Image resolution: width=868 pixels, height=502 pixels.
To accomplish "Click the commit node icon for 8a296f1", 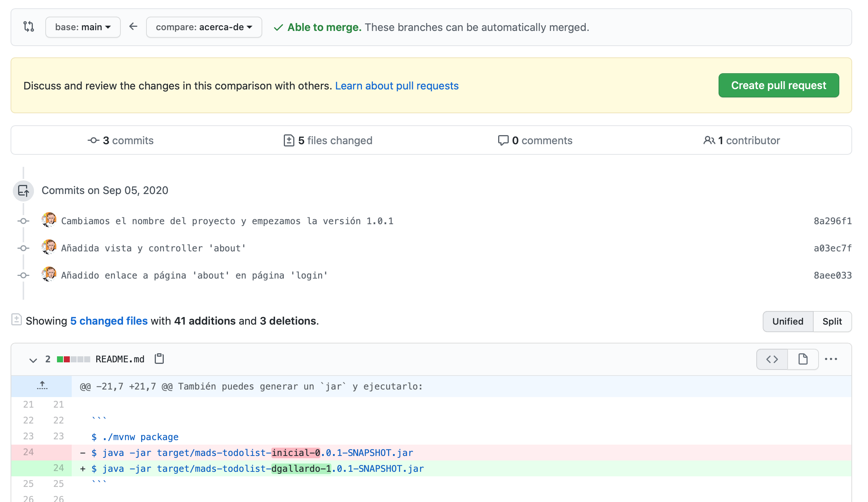I will pyautogui.click(x=23, y=221).
